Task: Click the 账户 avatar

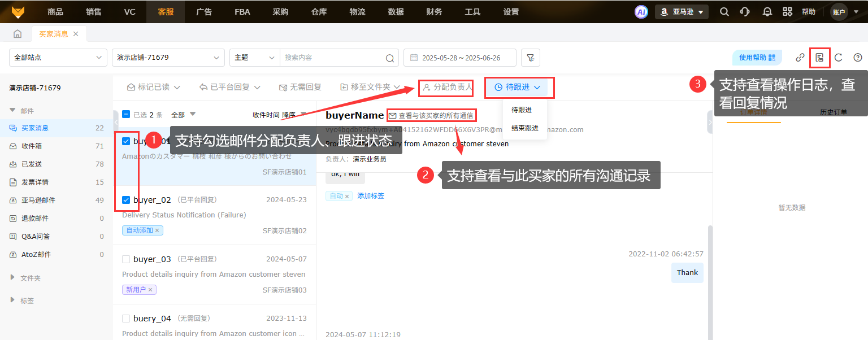Action: click(x=839, y=12)
